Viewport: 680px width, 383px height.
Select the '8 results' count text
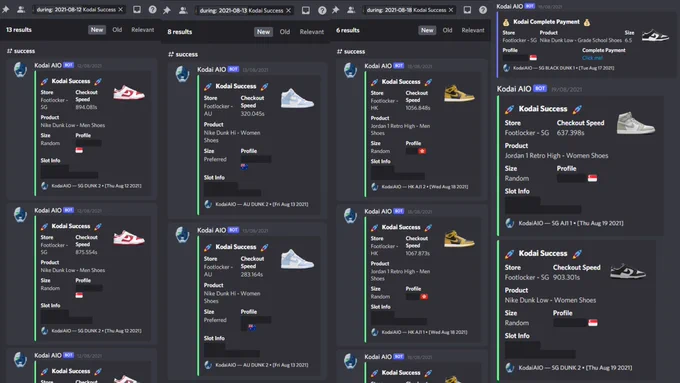[180, 32]
